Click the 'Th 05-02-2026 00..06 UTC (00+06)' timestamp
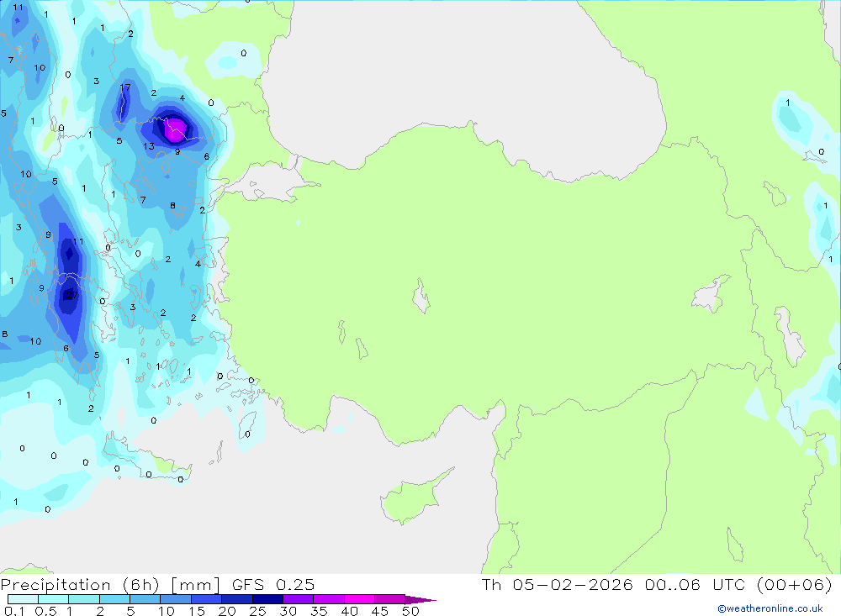The width and height of the screenshot is (841, 616). click(x=657, y=584)
